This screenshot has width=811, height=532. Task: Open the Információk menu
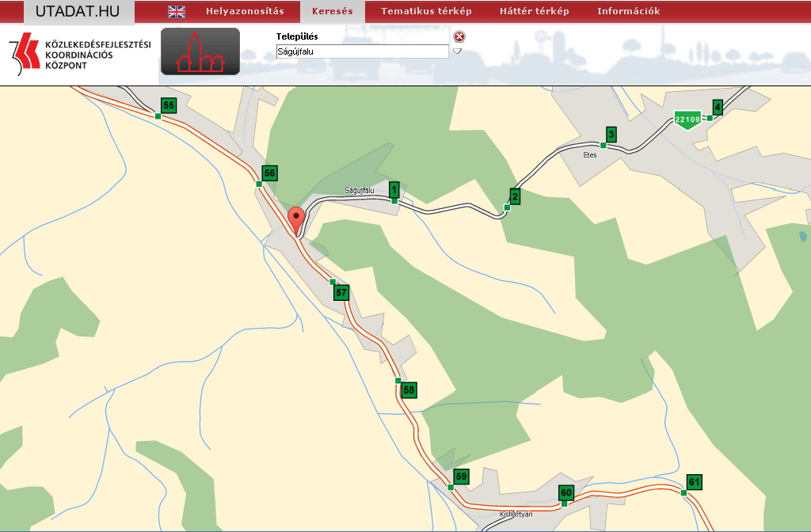[628, 12]
